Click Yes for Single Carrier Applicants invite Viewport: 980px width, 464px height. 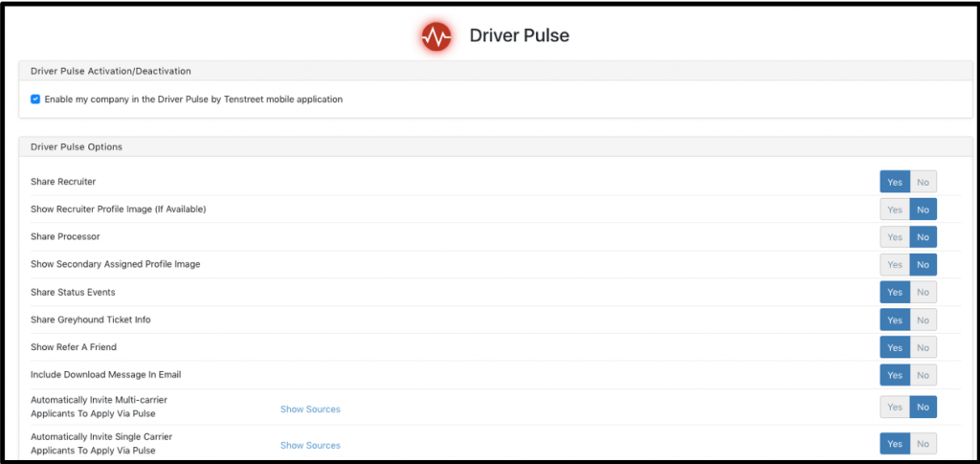[895, 444]
